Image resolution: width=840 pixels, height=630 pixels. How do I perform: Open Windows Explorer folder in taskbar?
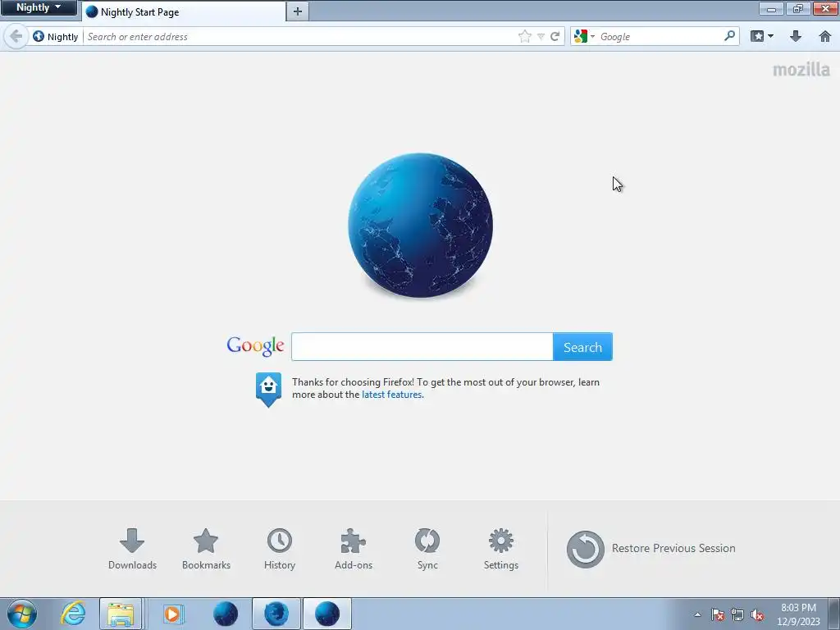click(121, 614)
